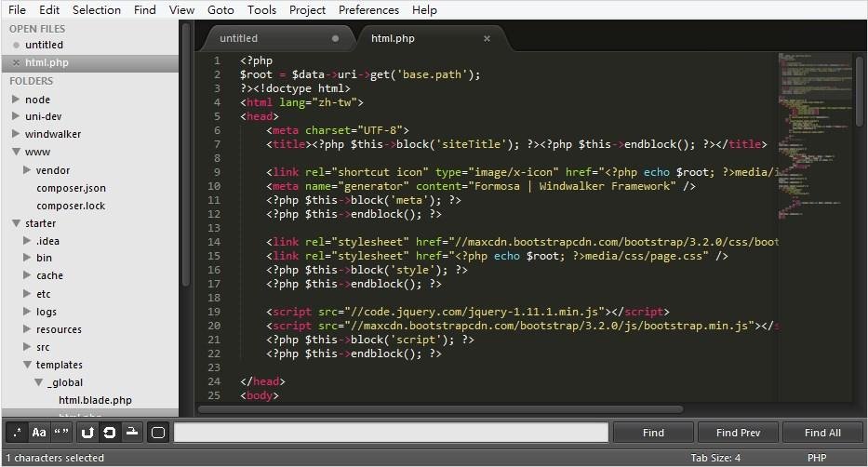Expand the resources folder
Viewport: 868px width, 467px height.
pyautogui.click(x=27, y=329)
